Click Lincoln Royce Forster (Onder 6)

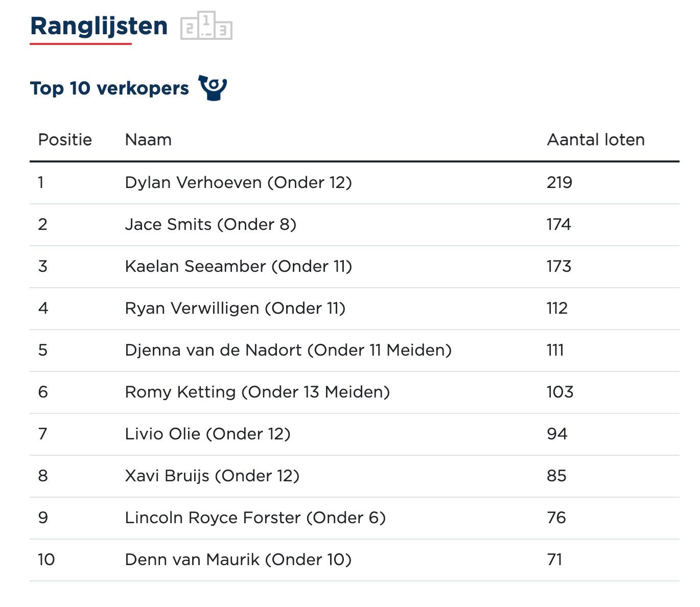[255, 518]
